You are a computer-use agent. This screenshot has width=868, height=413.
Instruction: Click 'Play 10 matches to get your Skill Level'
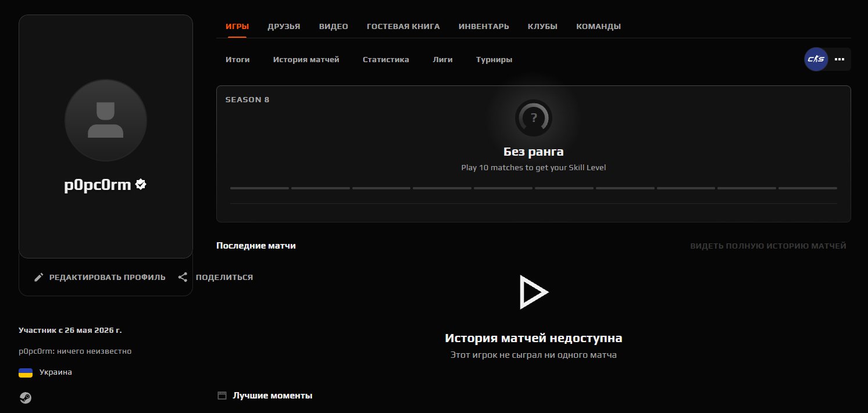pyautogui.click(x=534, y=167)
